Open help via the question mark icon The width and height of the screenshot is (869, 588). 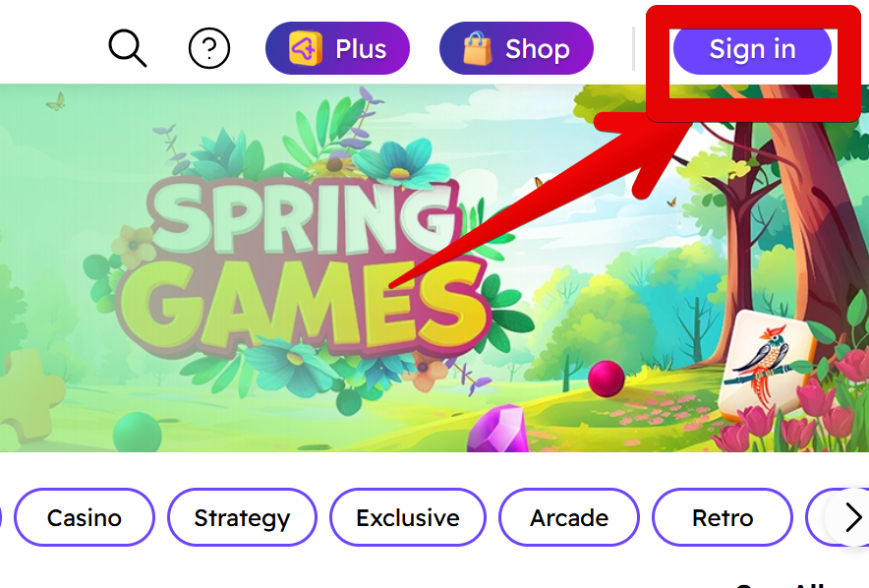pos(209,49)
